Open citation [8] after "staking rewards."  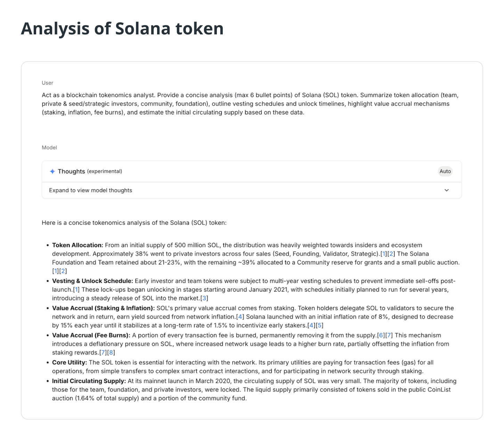point(111,353)
